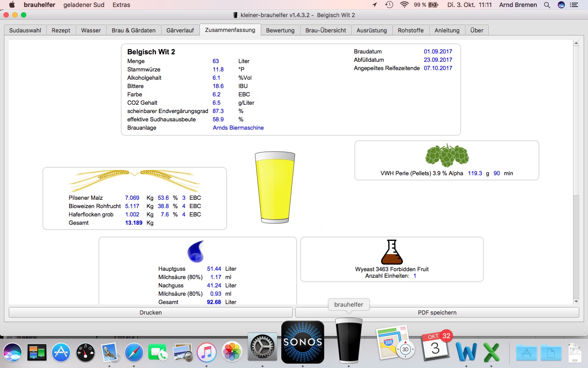
Task: Open the Gärverlauf tab
Action: click(180, 30)
